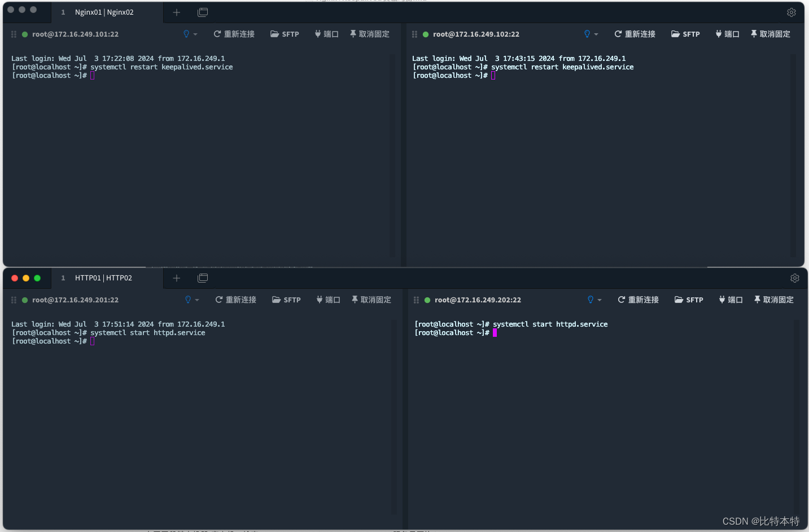Focus terminal cursor in 172.16.249.202 pane

pyautogui.click(x=495, y=333)
